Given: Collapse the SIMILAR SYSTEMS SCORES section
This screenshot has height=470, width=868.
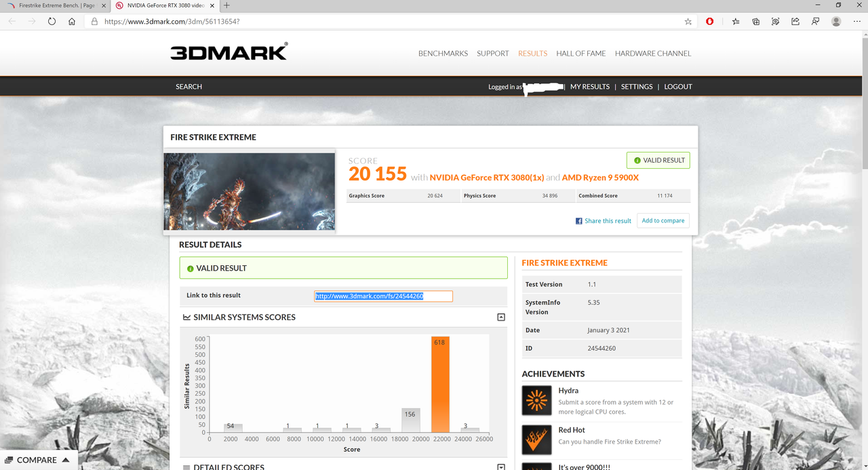Looking at the screenshot, I should (x=501, y=317).
